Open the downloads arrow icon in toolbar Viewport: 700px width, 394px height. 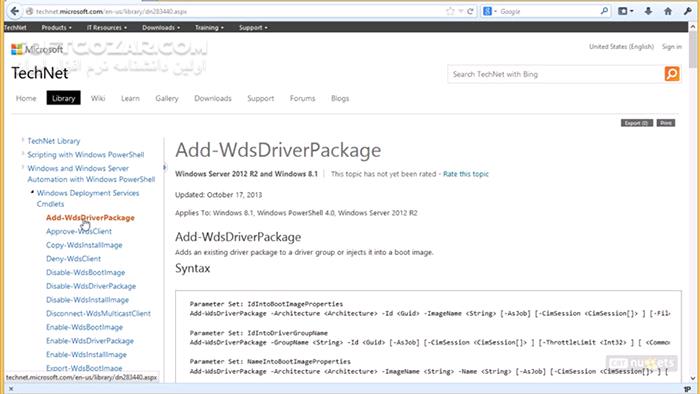[648, 11]
